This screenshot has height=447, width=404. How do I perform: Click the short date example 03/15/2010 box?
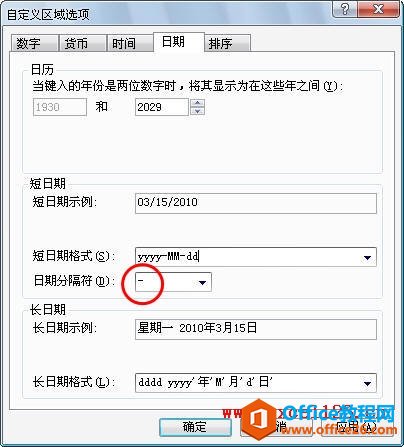point(256,203)
